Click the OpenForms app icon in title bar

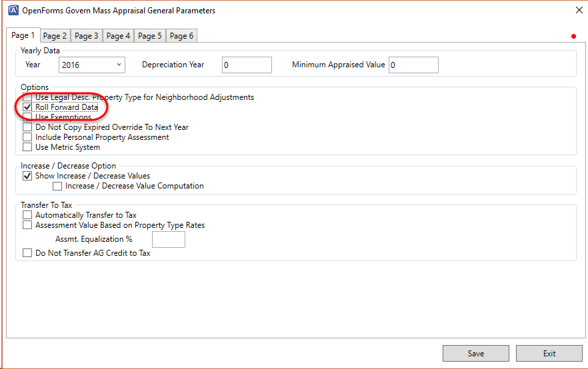point(12,11)
